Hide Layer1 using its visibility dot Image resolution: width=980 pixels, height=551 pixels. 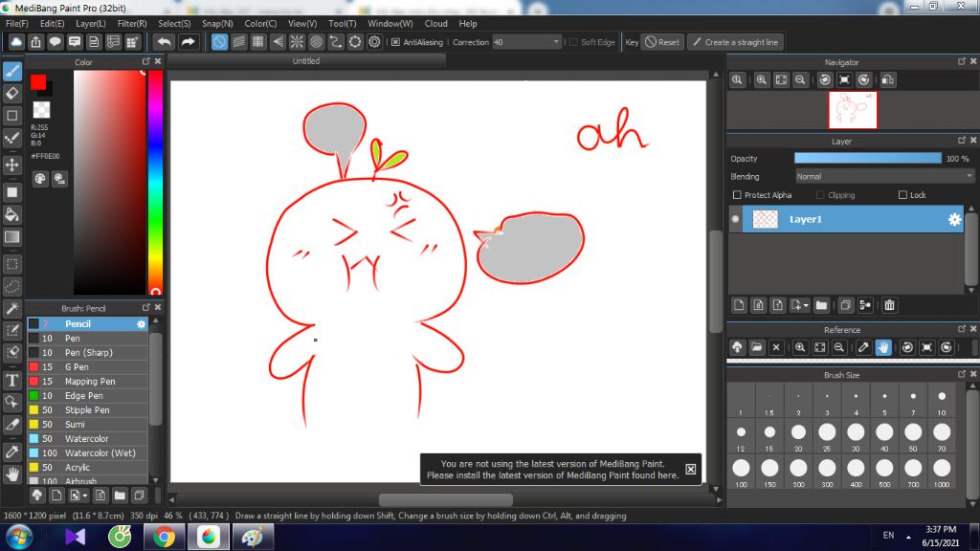736,220
